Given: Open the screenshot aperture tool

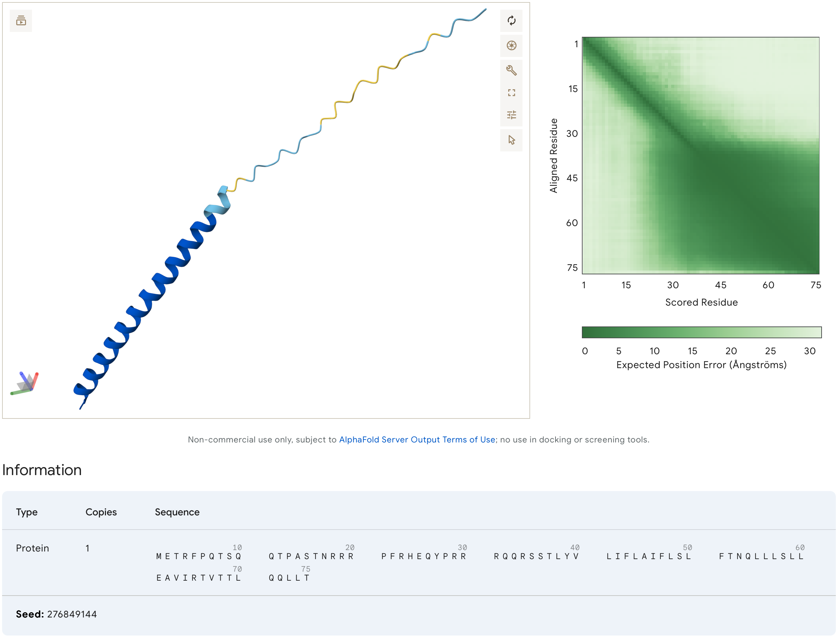Looking at the screenshot, I should tap(511, 45).
